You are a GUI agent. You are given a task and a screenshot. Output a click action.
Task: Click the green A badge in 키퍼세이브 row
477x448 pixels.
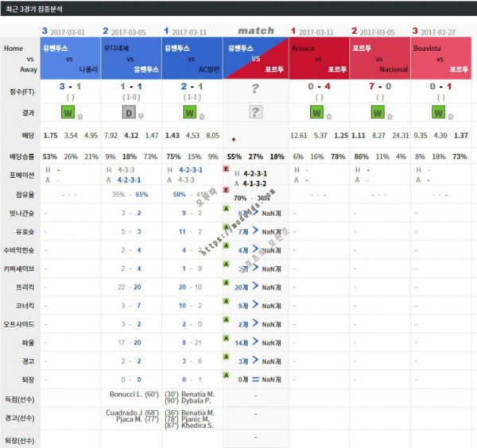[x=226, y=265]
